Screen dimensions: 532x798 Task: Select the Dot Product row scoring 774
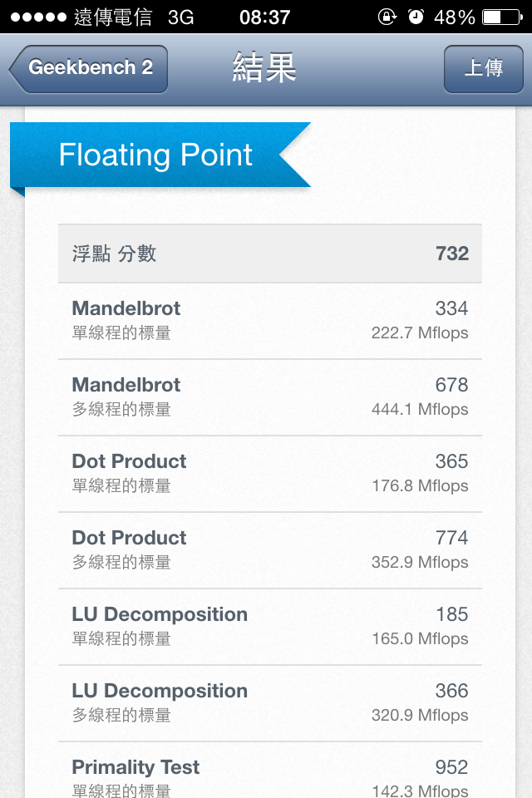269,550
